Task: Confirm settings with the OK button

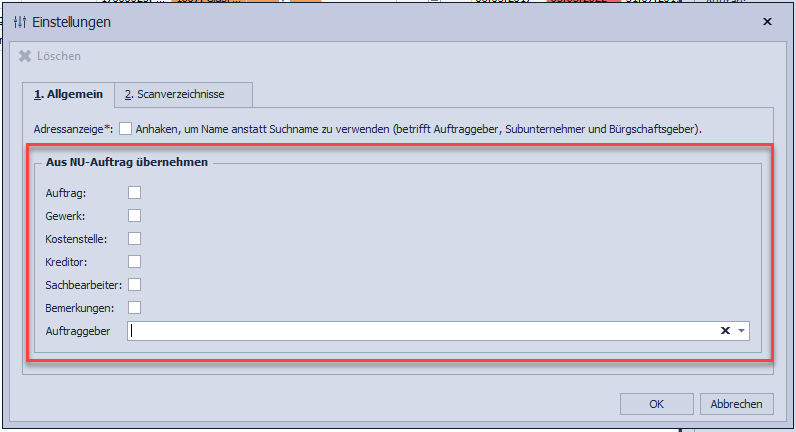Action: pos(656,404)
